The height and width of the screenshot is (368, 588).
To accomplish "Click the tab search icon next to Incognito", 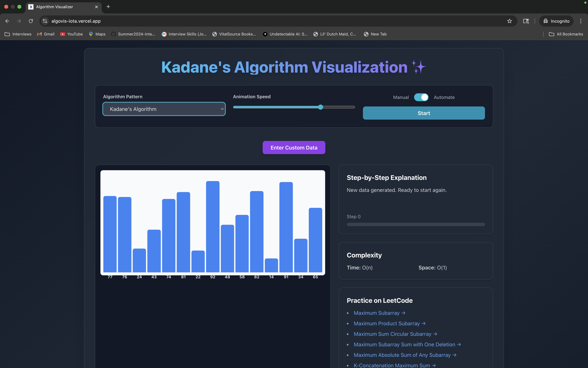I will (x=526, y=21).
